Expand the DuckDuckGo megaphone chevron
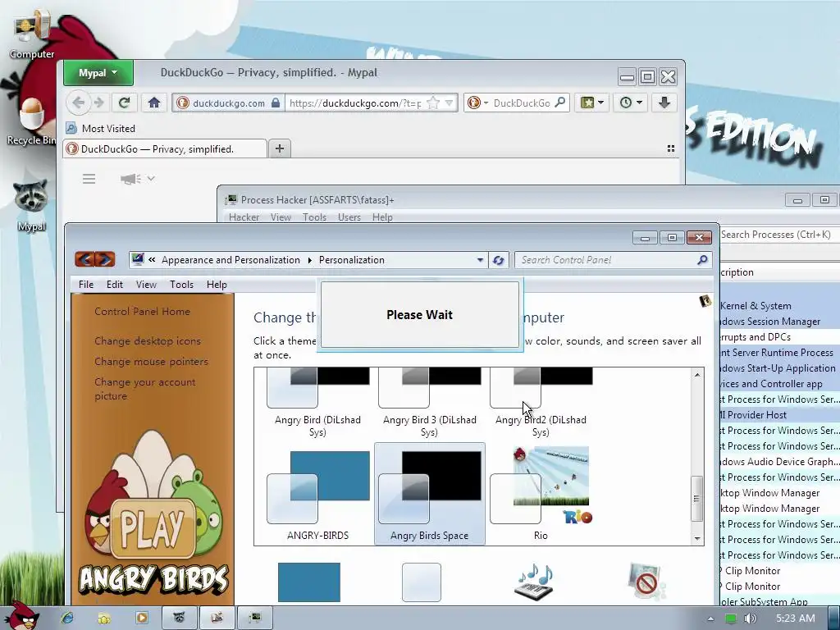This screenshot has width=840, height=630. (x=151, y=178)
